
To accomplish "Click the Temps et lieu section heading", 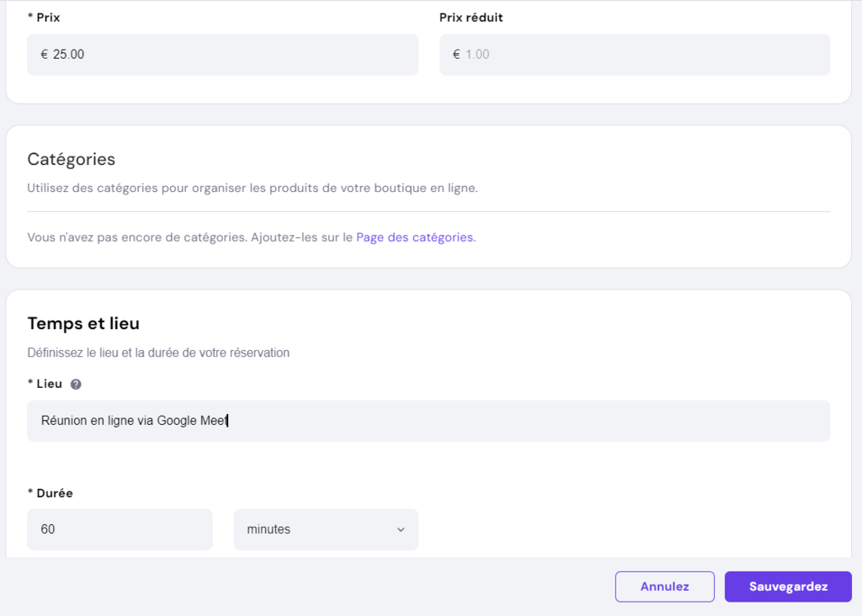I will point(83,323).
